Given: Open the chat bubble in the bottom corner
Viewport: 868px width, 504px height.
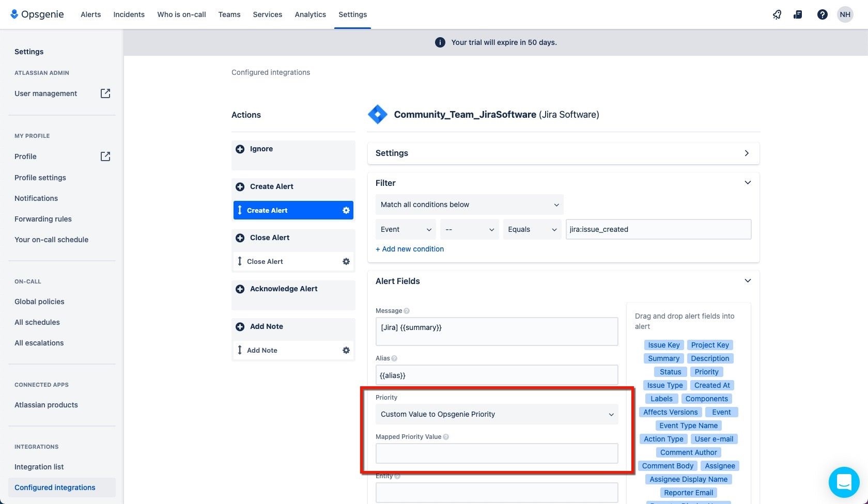Looking at the screenshot, I should tap(844, 482).
